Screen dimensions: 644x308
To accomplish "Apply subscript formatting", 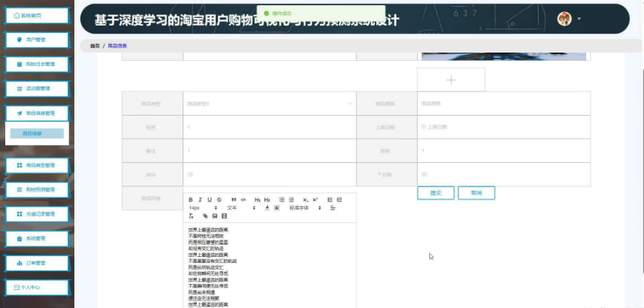I will point(306,200).
